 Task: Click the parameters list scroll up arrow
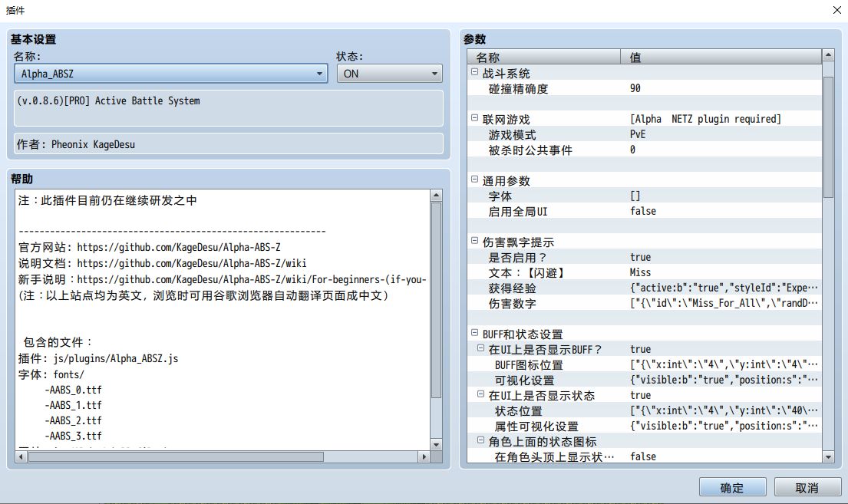click(x=828, y=55)
